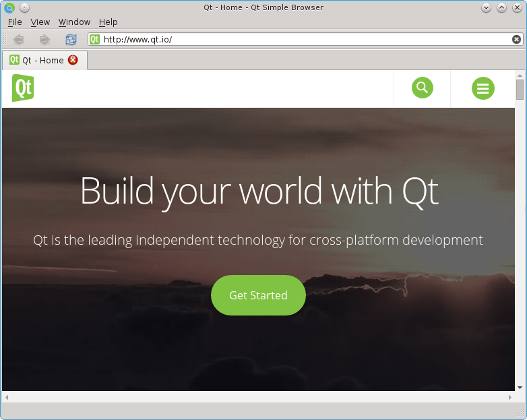
Task: Open the Help menu
Action: click(x=108, y=22)
